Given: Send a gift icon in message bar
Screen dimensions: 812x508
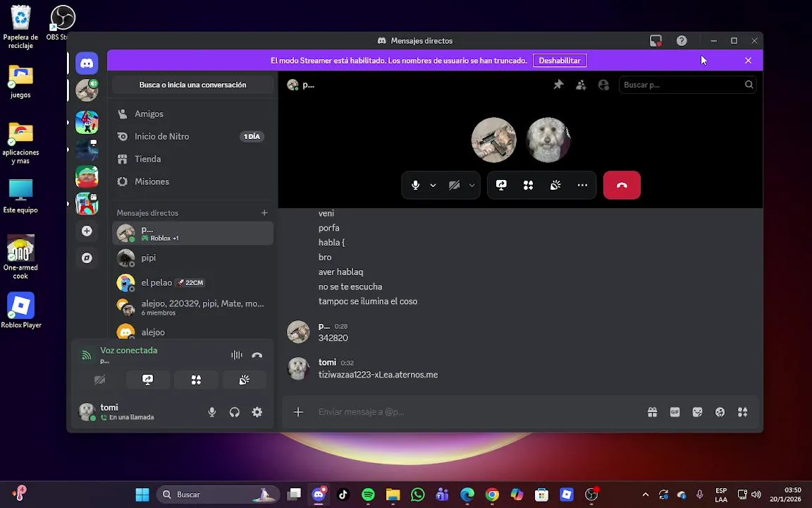Looking at the screenshot, I should (653, 412).
